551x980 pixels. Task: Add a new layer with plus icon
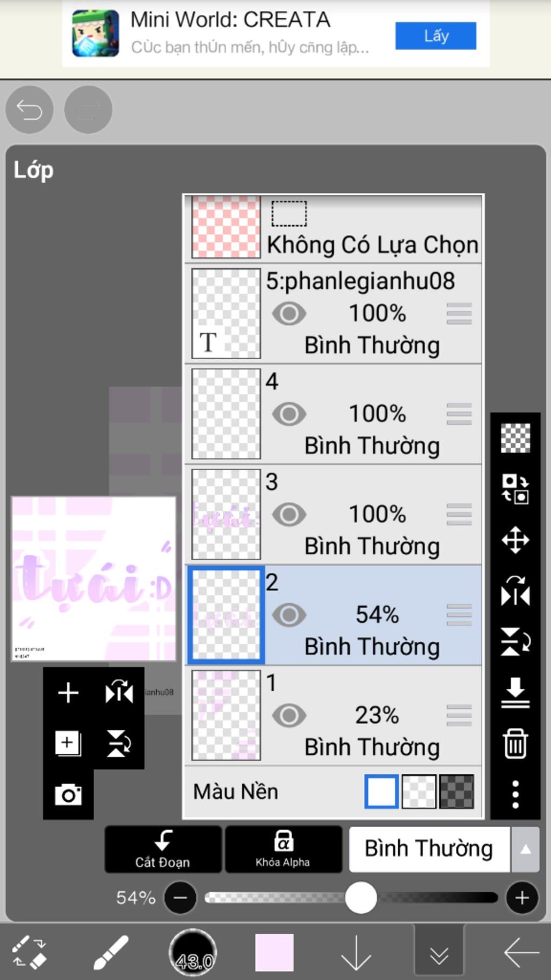point(68,692)
